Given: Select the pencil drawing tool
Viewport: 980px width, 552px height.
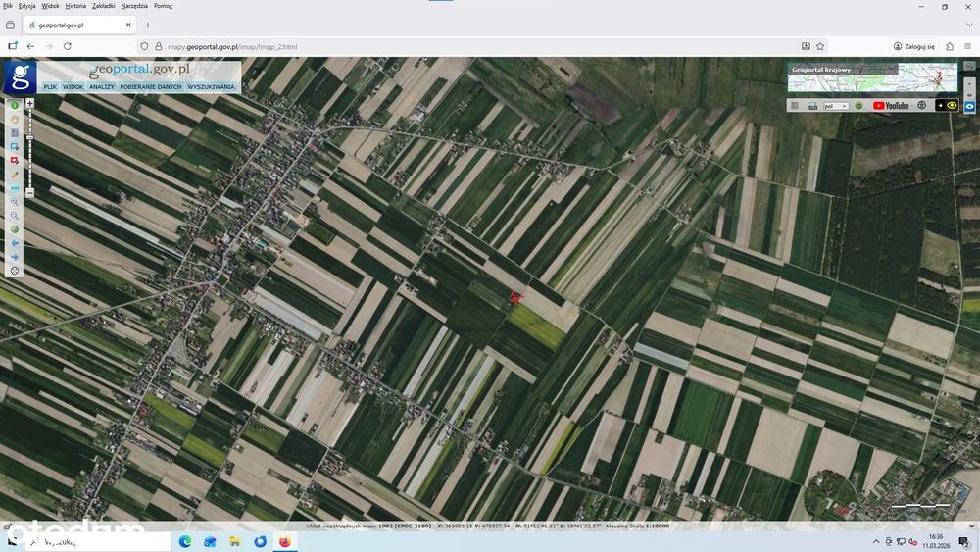Looking at the screenshot, I should click(15, 175).
